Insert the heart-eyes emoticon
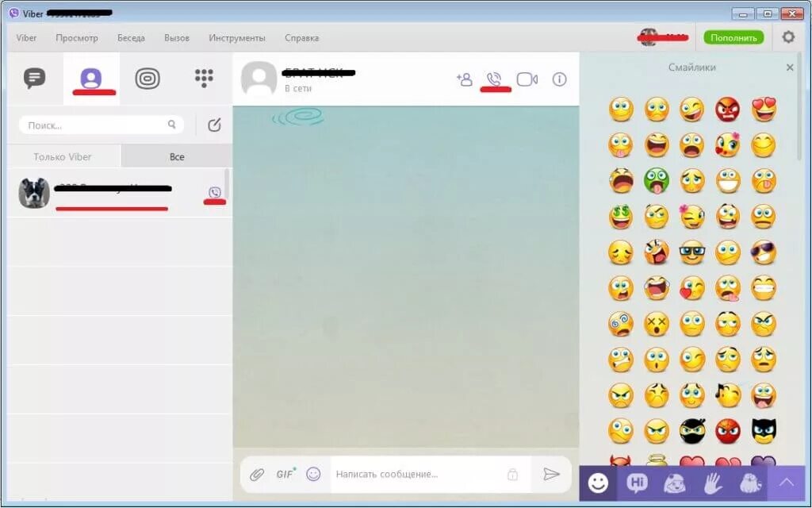Screen dimensions: 812x508 [764, 110]
